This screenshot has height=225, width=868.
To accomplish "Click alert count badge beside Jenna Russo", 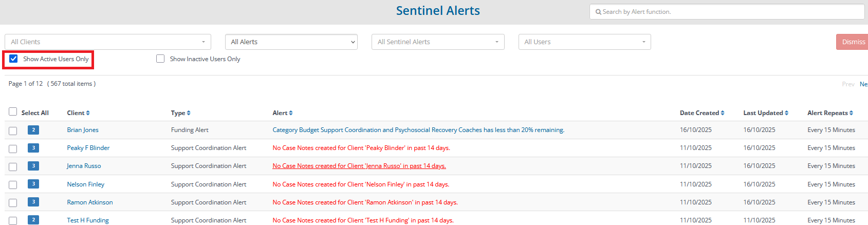I will point(33,166).
